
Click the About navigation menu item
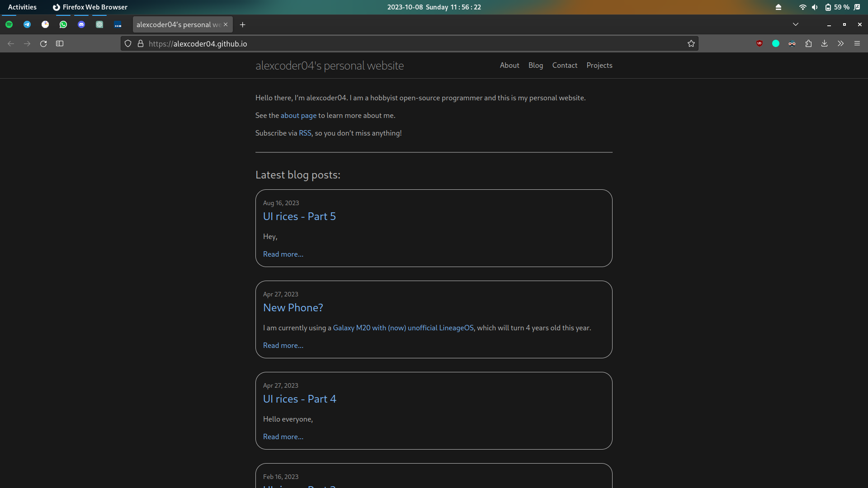509,65
